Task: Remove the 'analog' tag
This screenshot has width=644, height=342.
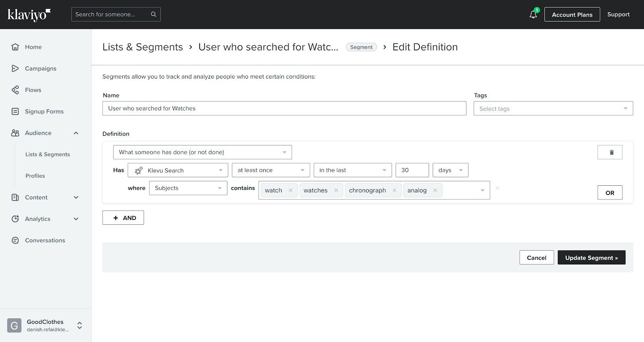Action: click(x=435, y=190)
